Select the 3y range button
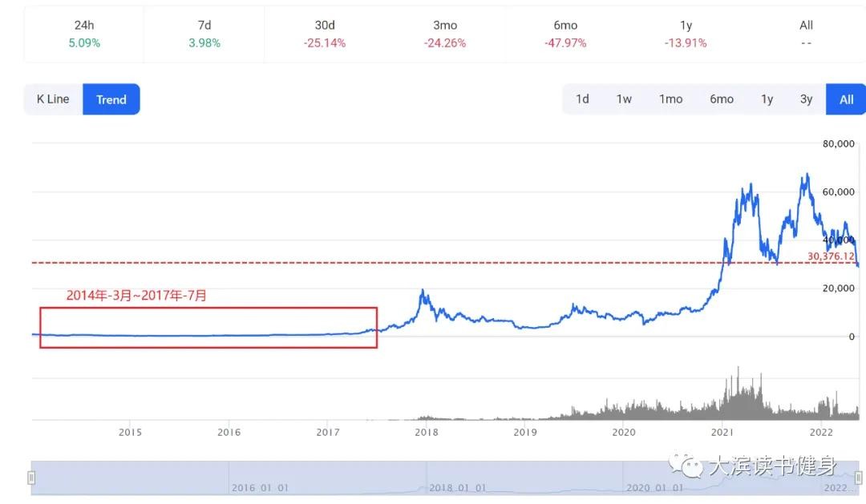Viewport: 866px width, 504px height. 806,99
